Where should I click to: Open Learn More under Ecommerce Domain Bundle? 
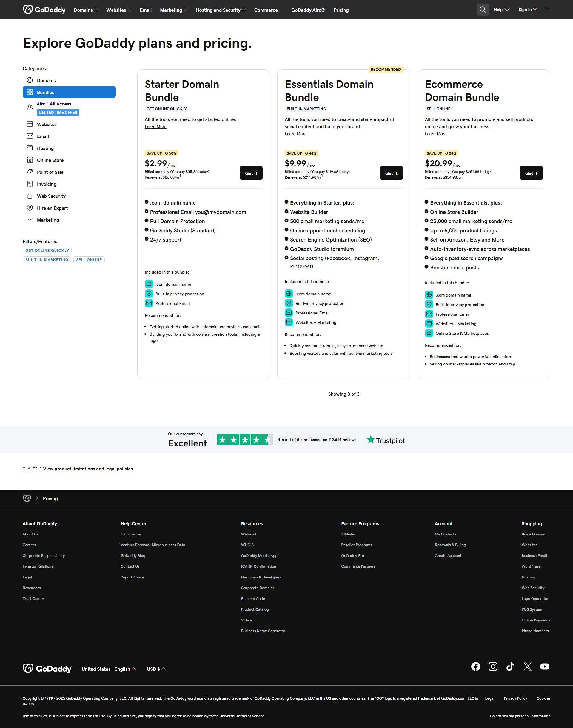click(x=435, y=133)
